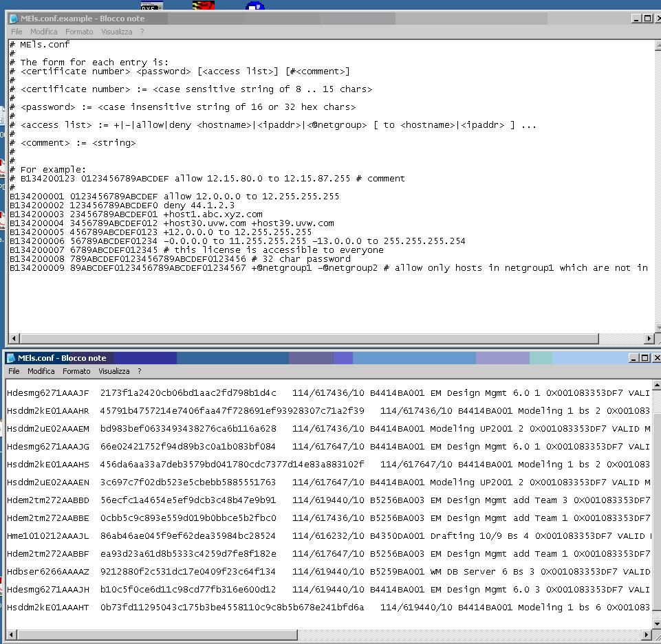
Task: Click the B134200005 entry line
Action: pos(161,232)
